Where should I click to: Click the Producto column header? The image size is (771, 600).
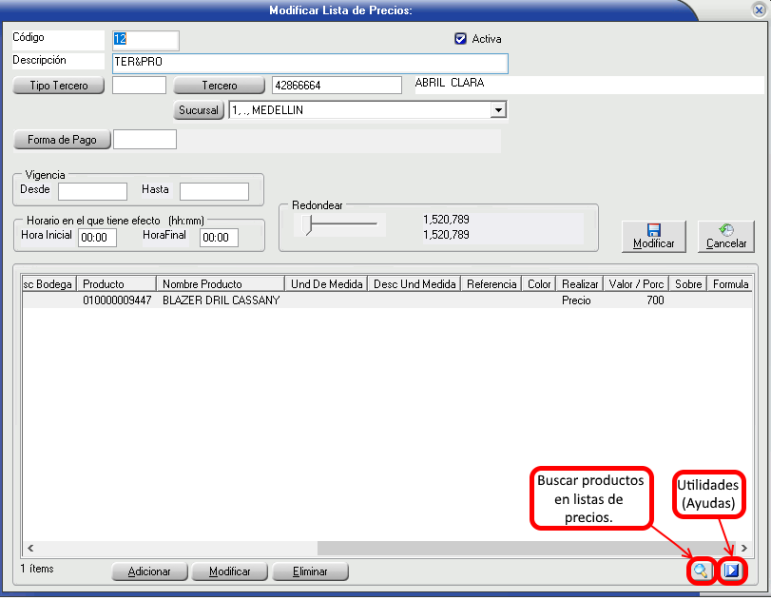point(117,284)
